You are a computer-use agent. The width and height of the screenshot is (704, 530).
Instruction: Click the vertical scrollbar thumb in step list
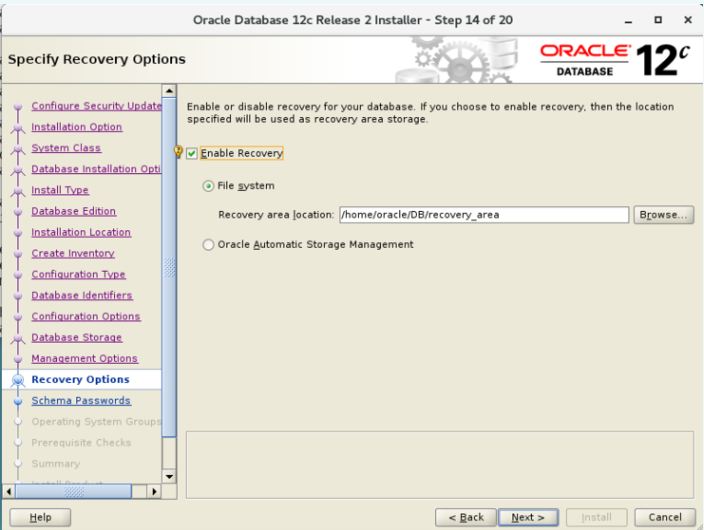(169, 267)
